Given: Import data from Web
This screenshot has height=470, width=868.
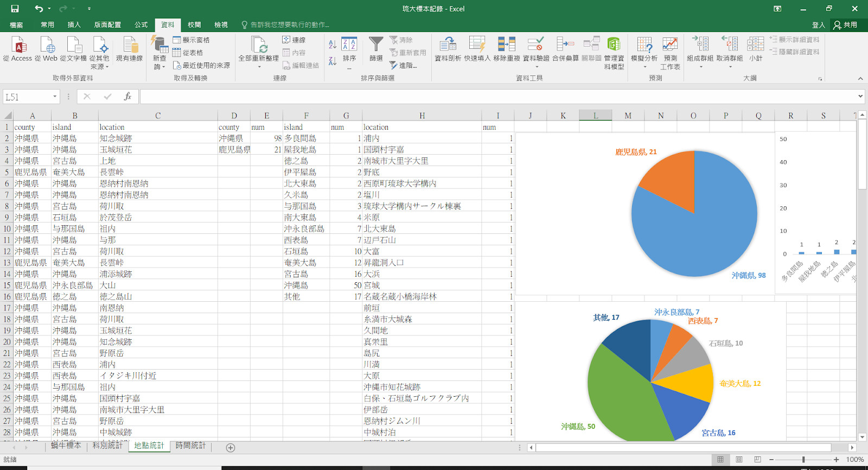Looking at the screenshot, I should point(47,49).
